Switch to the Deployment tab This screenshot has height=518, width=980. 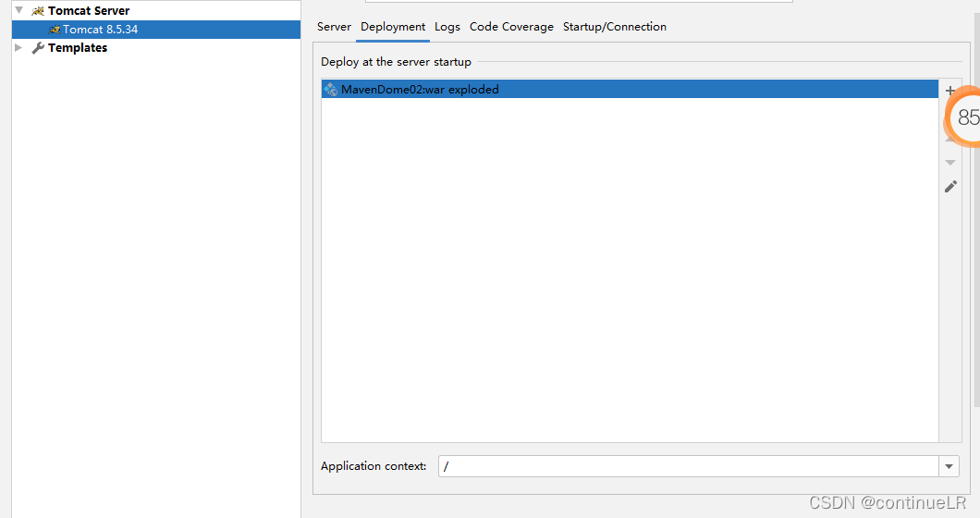click(393, 27)
